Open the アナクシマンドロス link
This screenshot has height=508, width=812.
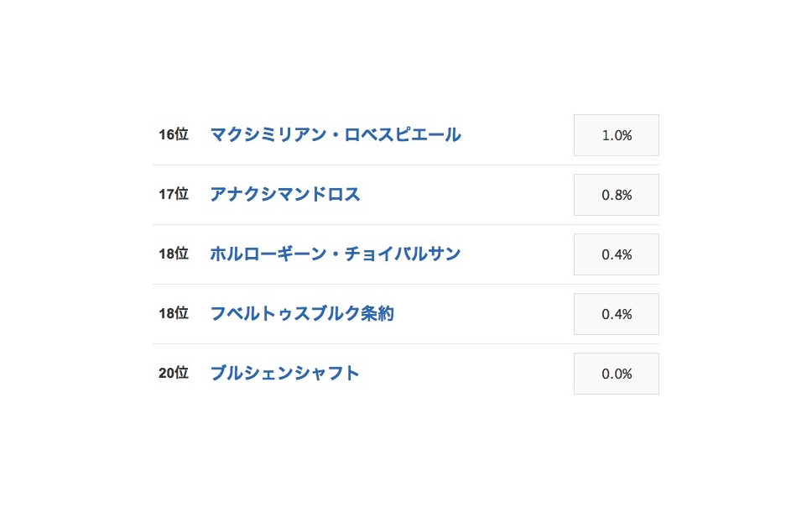(x=284, y=195)
